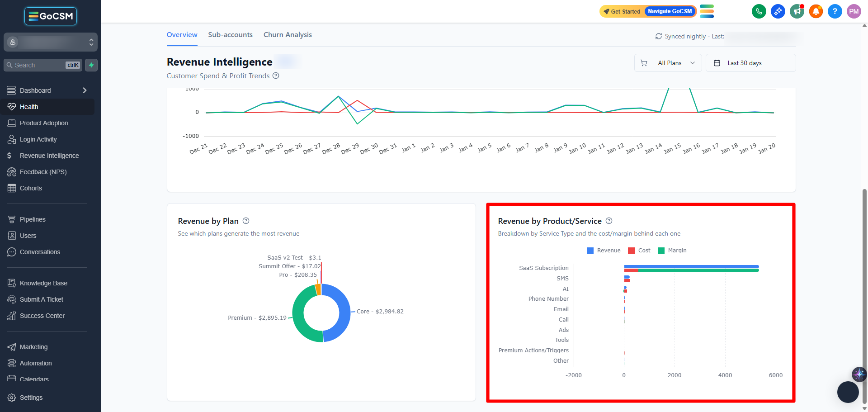This screenshot has width=868, height=412.
Task: Click the Navigate GoCSM button
Action: point(670,11)
